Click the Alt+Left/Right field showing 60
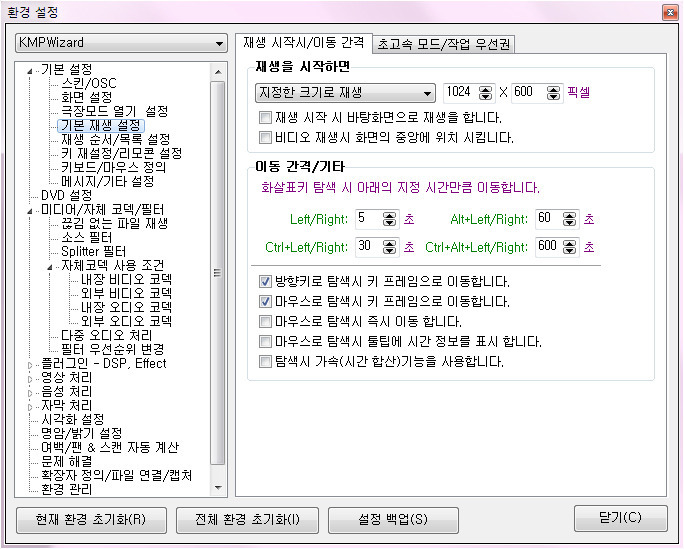This screenshot has height=549, width=684. [549, 219]
